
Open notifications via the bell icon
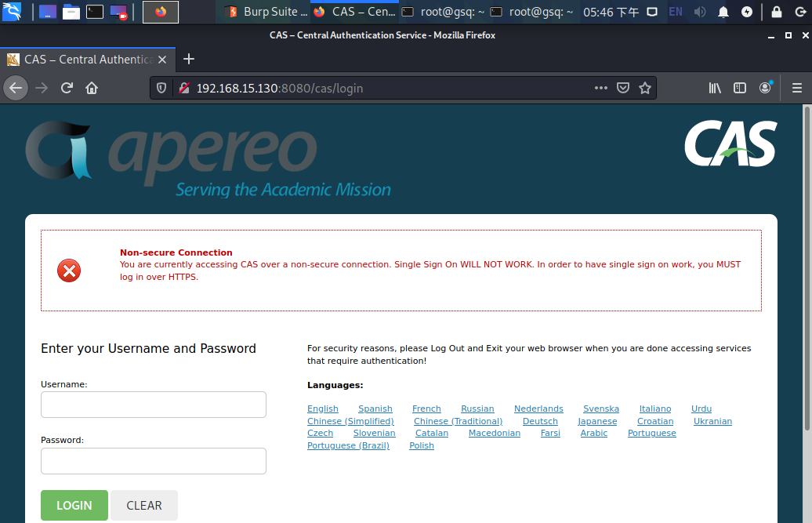point(723,12)
